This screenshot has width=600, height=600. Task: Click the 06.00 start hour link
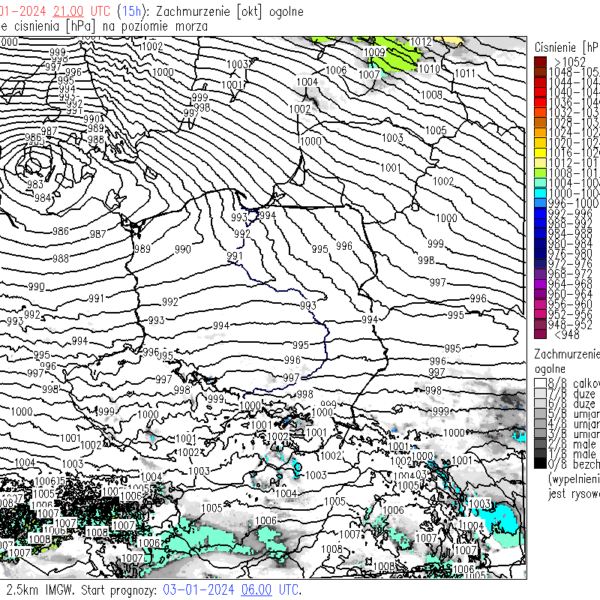255,590
